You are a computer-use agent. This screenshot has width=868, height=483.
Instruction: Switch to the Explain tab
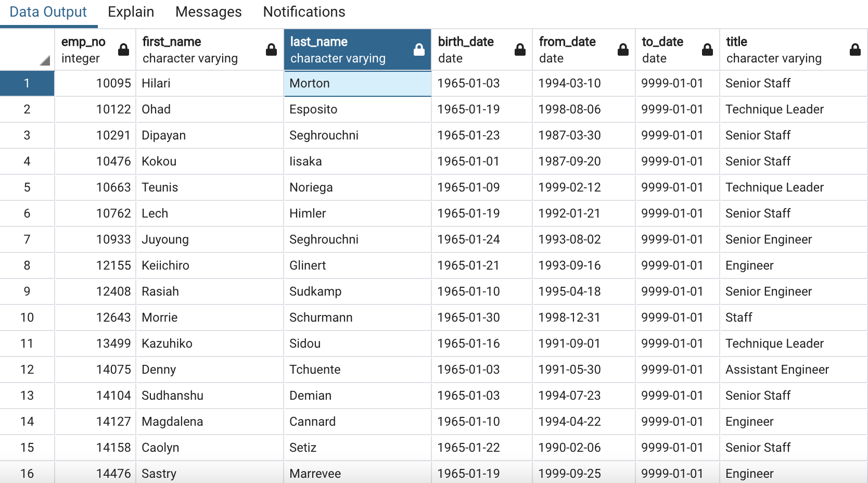click(x=131, y=11)
